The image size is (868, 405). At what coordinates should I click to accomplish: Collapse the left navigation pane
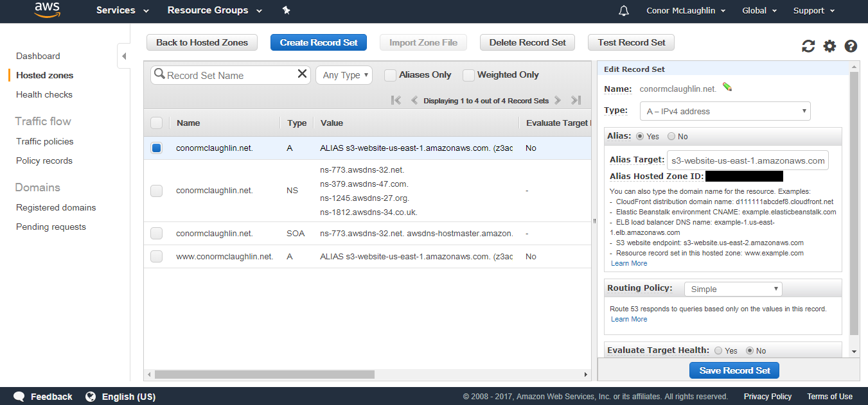[x=124, y=56]
